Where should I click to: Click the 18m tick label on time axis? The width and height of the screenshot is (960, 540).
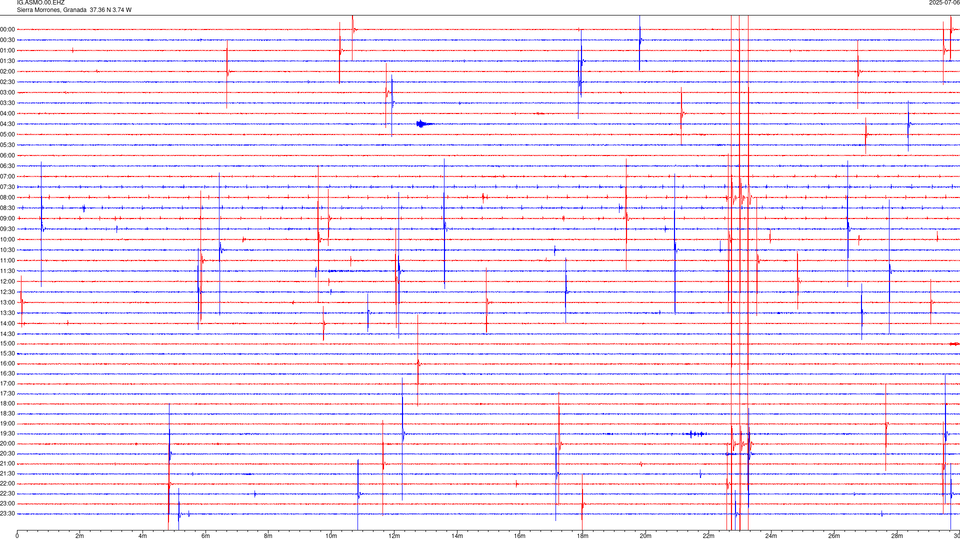(582, 536)
